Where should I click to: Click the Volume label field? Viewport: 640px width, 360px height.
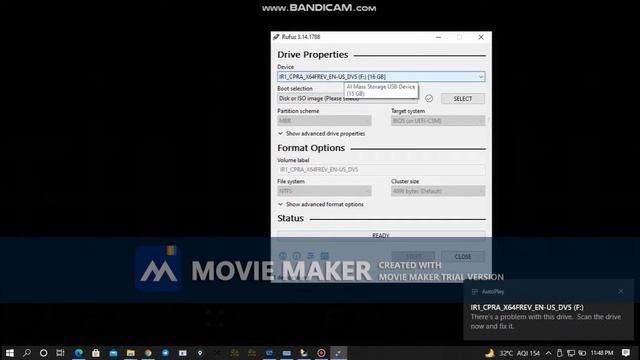point(381,169)
